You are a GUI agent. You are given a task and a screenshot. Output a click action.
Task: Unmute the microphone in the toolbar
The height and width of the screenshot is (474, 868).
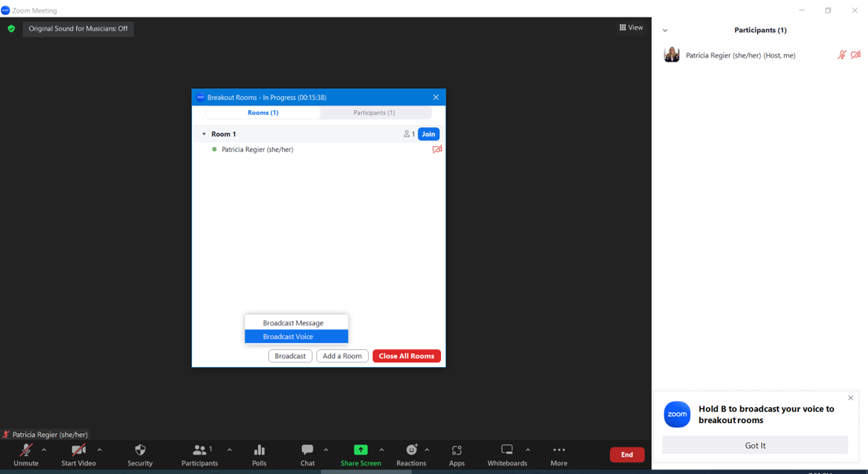[25, 454]
